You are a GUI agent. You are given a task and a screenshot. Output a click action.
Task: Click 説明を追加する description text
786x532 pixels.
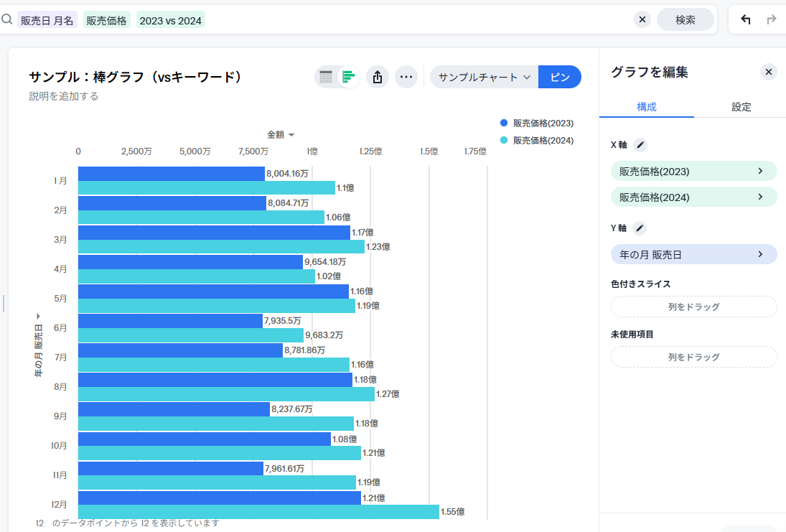click(64, 95)
